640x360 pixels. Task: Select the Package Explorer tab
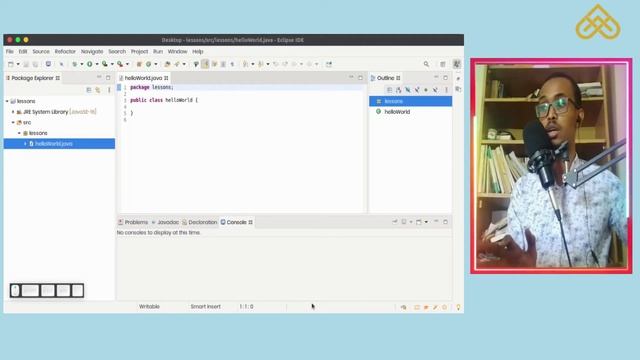(33, 78)
